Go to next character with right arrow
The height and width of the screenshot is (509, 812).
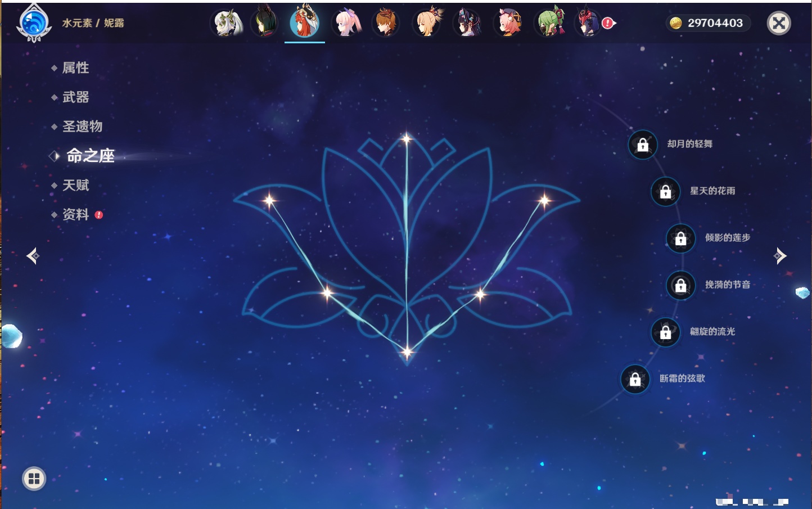coord(780,256)
